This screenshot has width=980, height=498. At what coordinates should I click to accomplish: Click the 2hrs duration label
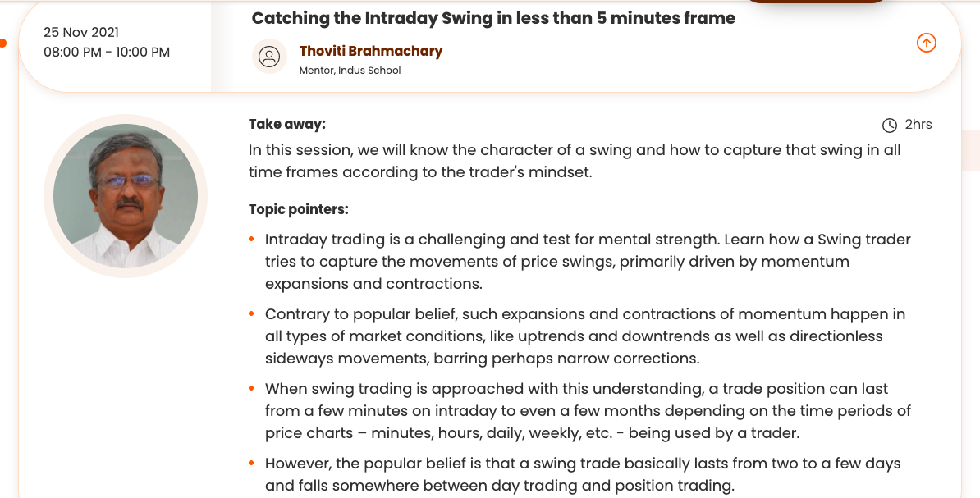point(918,125)
